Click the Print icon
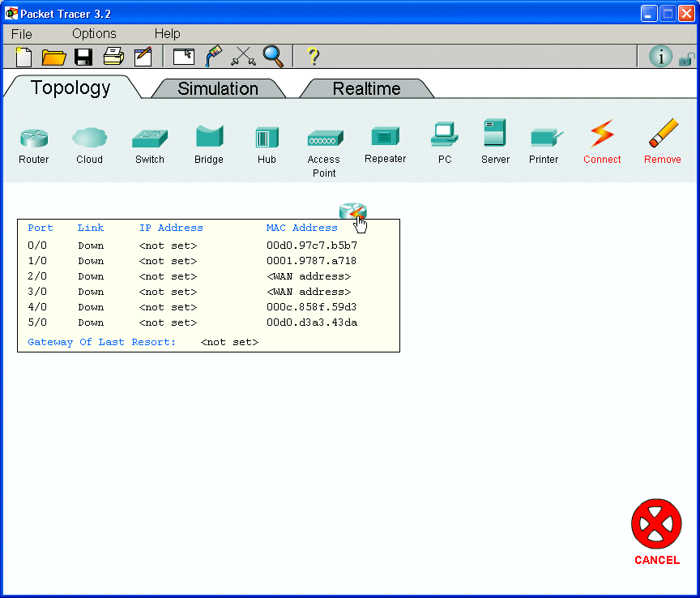 coord(113,56)
